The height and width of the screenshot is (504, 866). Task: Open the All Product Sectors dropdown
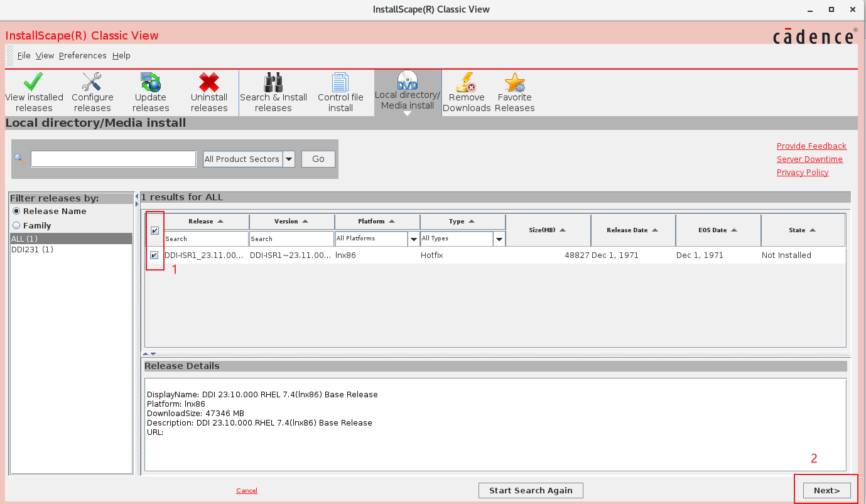(x=289, y=159)
